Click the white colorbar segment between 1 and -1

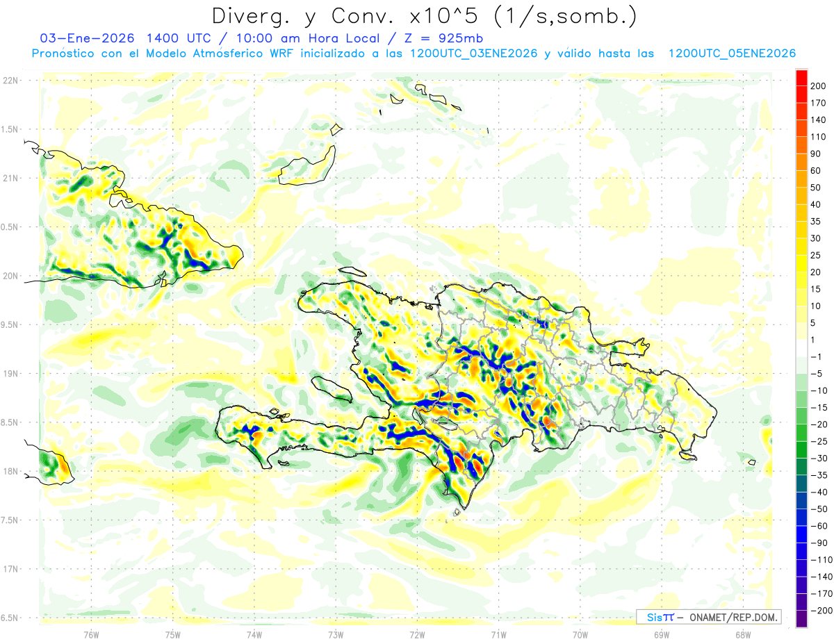click(801, 349)
